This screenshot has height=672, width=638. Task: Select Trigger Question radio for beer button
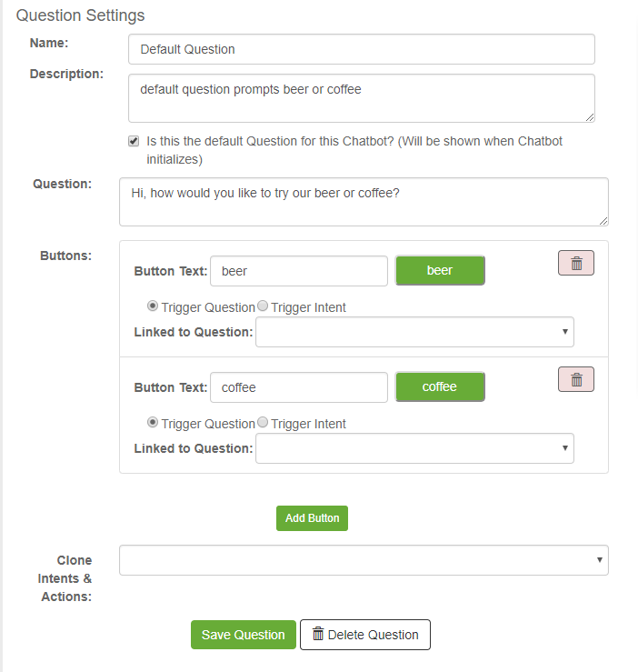coord(152,306)
